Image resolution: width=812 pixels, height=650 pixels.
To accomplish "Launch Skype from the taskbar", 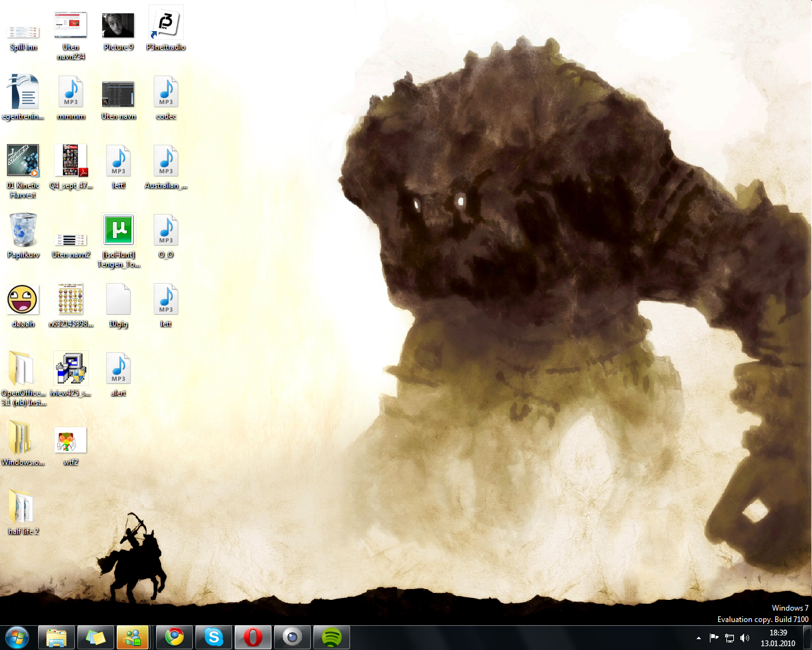I will [x=214, y=637].
